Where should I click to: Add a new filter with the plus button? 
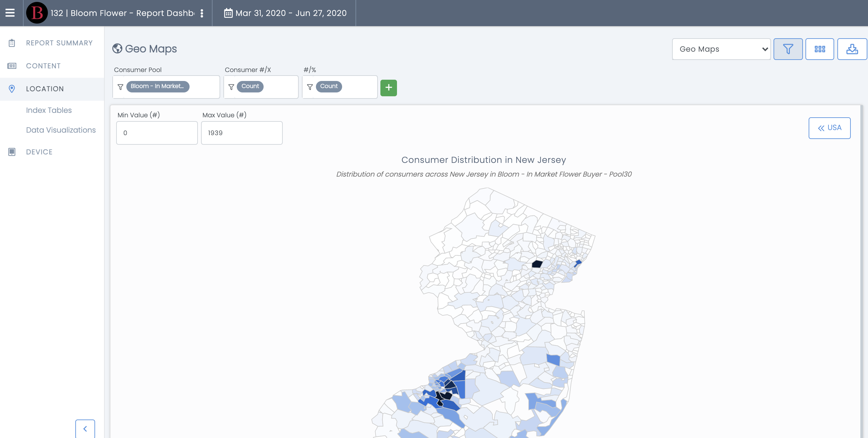pyautogui.click(x=388, y=88)
